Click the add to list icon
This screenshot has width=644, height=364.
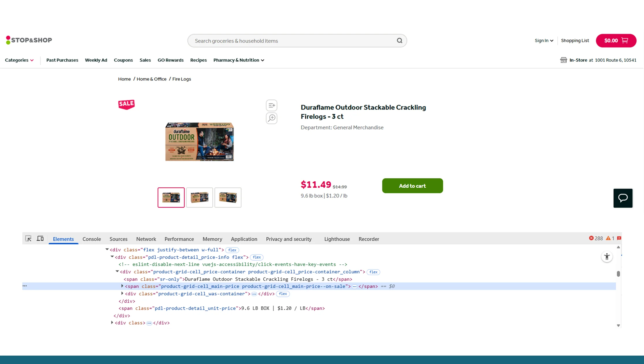(x=271, y=105)
